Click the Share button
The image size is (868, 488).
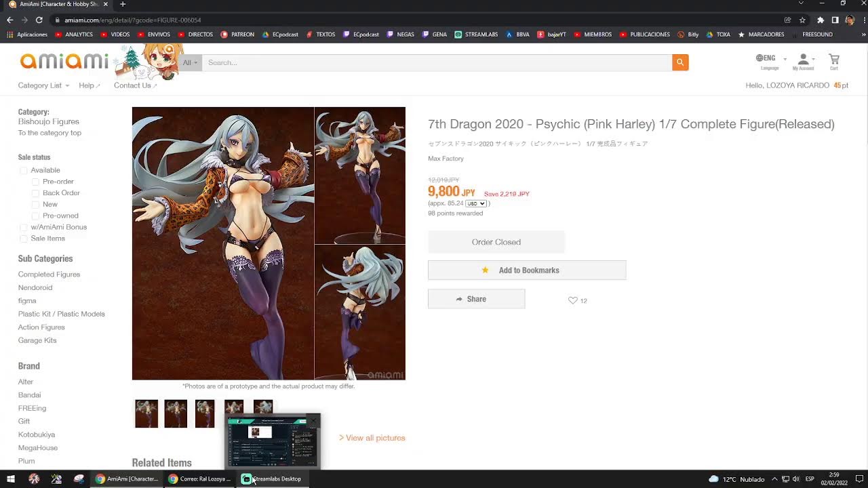pyautogui.click(x=476, y=299)
